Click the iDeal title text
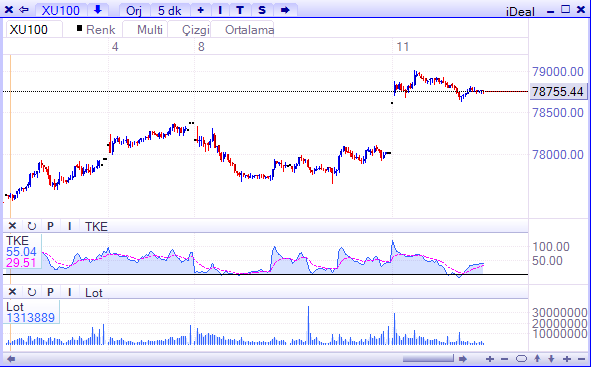 (x=520, y=11)
